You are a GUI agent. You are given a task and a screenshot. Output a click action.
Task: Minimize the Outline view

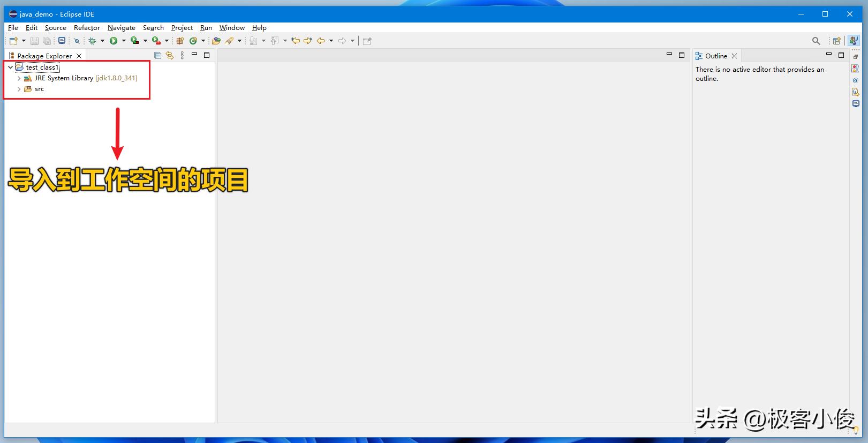point(829,54)
